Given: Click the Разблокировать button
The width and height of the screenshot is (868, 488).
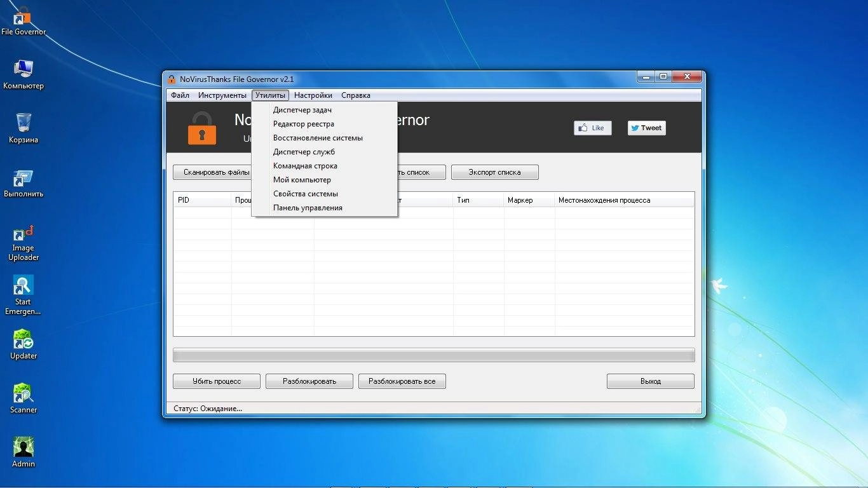Looking at the screenshot, I should [309, 381].
